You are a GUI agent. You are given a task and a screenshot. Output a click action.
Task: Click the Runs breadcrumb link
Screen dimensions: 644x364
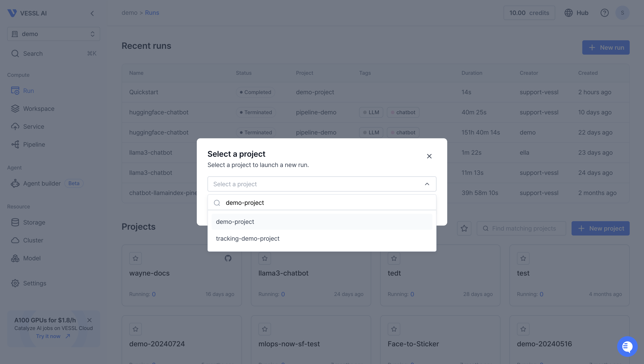click(x=152, y=13)
